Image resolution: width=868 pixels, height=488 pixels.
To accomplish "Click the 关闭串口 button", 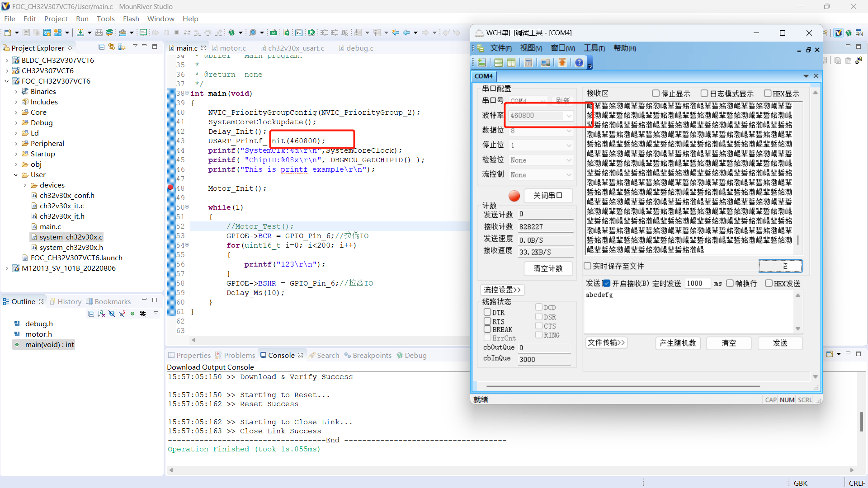I will click(548, 195).
